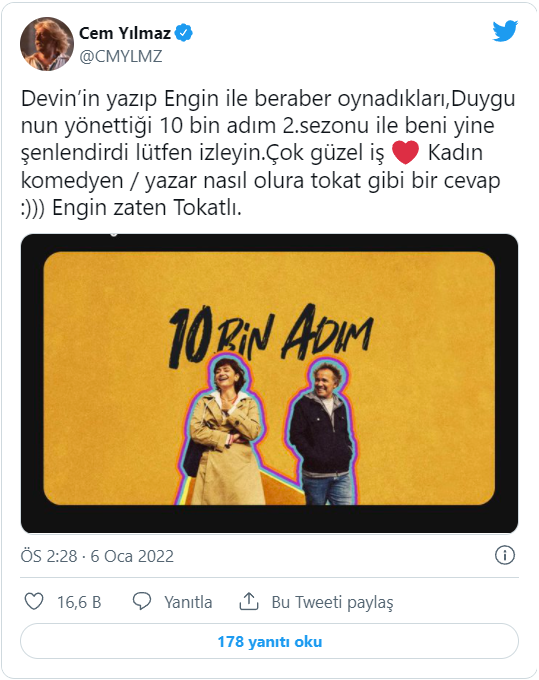Screen dimensions: 539x680
Task: Open the 10 Bin Adım media image
Action: pos(269,383)
